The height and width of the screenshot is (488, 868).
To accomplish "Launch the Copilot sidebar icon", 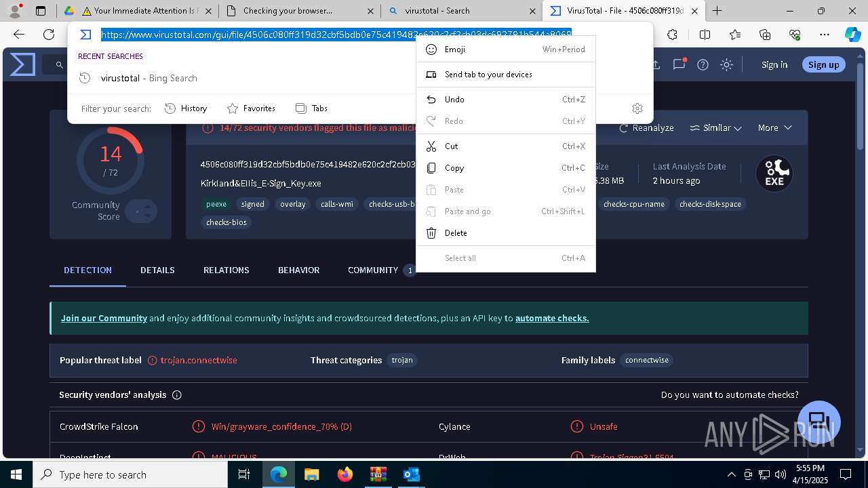I will tap(852, 35).
